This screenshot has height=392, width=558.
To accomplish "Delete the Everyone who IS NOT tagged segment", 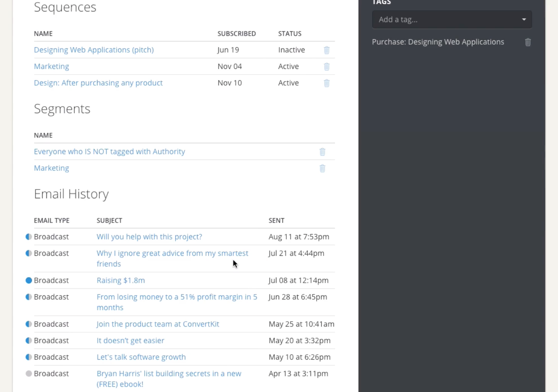I will click(322, 152).
